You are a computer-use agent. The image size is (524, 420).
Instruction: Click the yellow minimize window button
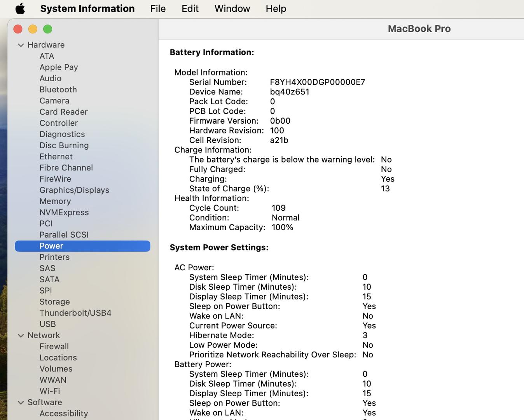point(33,29)
